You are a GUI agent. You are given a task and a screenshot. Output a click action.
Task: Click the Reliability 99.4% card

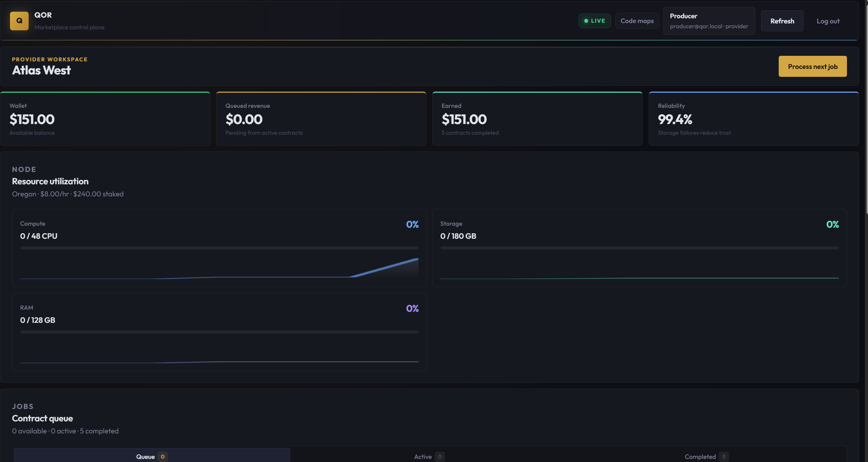[753, 119]
